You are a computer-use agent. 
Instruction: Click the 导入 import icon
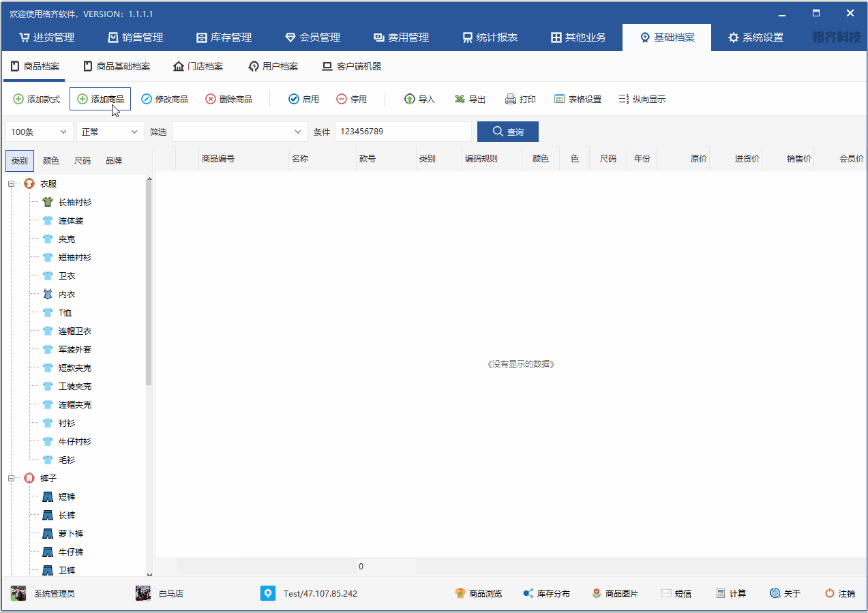(x=410, y=100)
